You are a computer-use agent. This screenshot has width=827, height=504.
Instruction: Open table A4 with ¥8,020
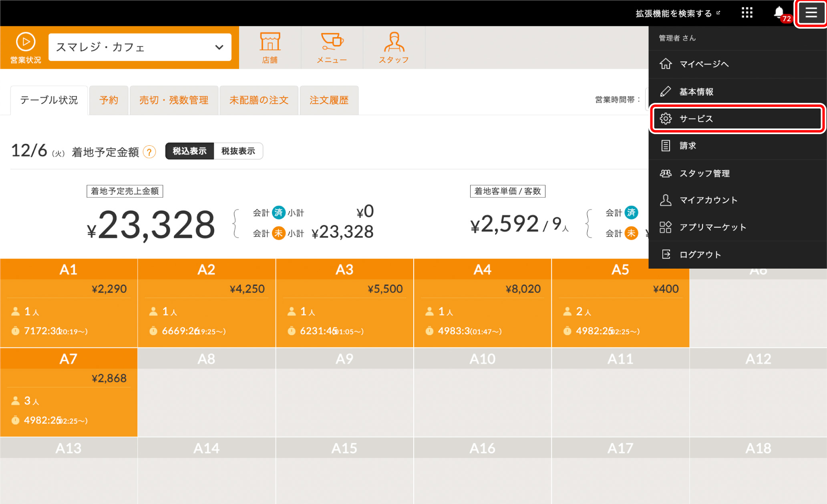pyautogui.click(x=482, y=303)
